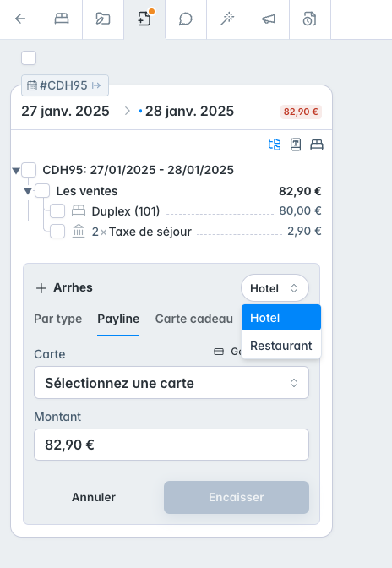
Task: Click the Annuler button
Action: (x=94, y=497)
